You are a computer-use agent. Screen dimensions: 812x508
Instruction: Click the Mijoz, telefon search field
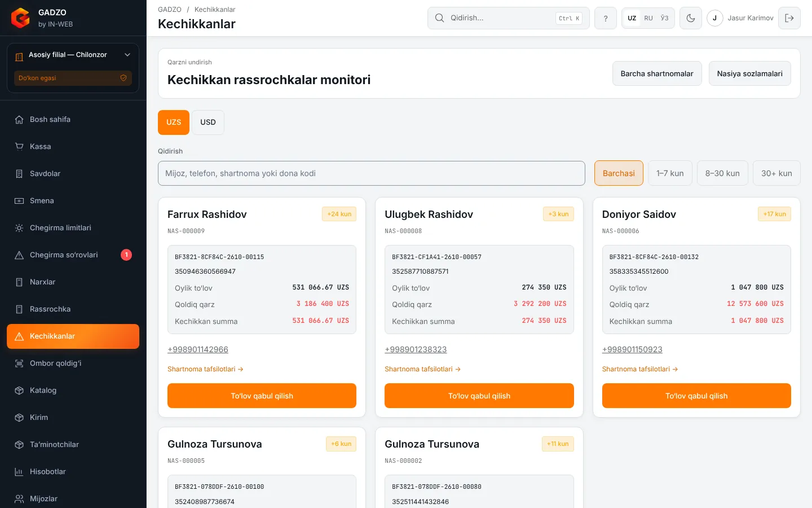(372, 173)
